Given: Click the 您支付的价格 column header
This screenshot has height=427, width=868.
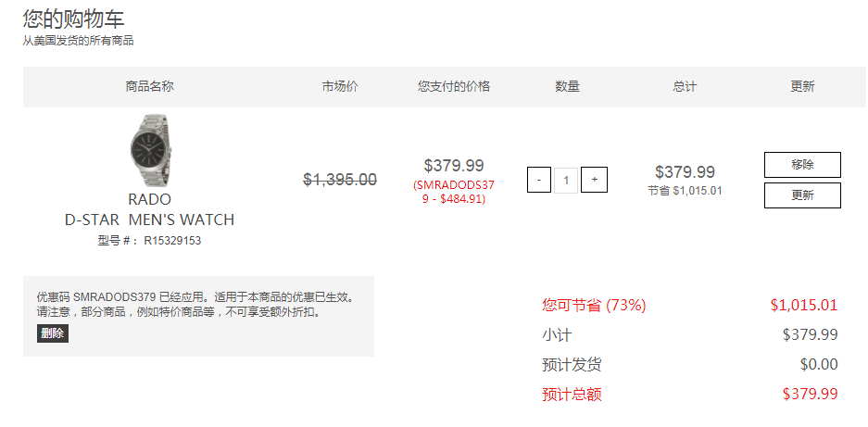Looking at the screenshot, I should click(454, 86).
